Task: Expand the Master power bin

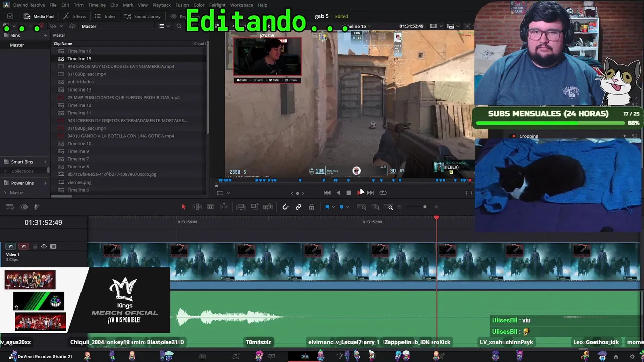Action: (x=5, y=193)
